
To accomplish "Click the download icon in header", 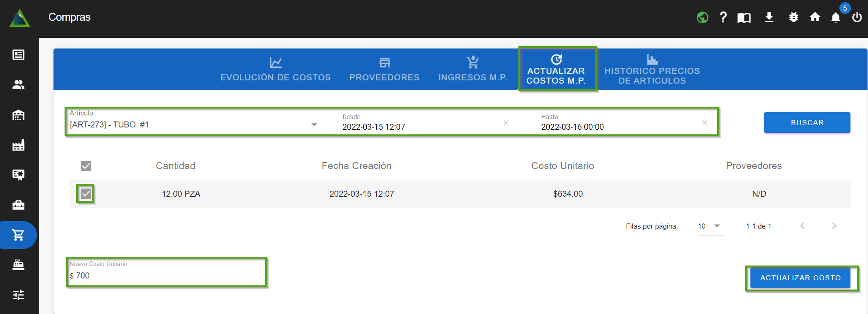I will (769, 18).
